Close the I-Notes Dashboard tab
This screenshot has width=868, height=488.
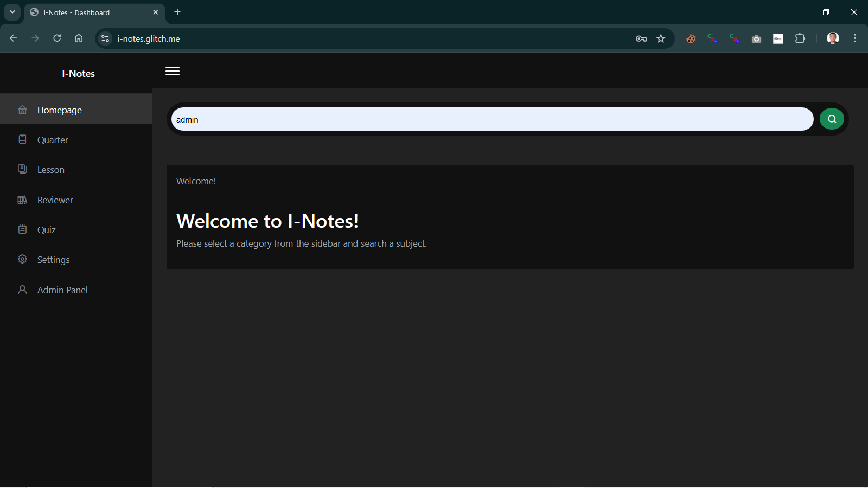pos(156,12)
